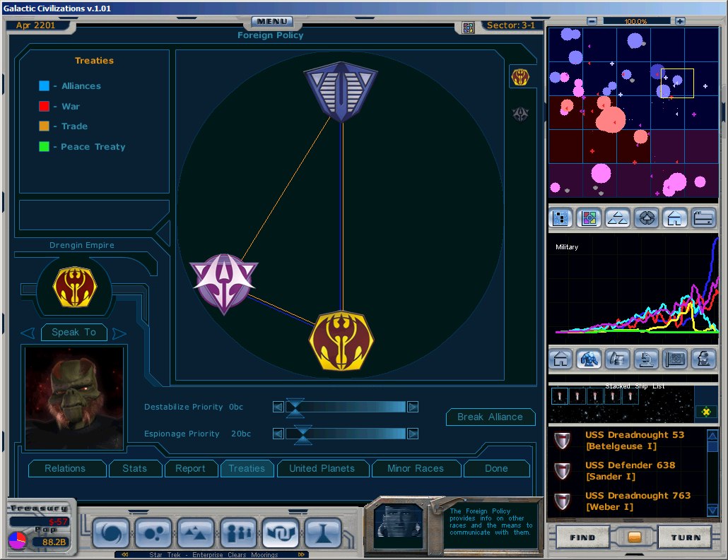Click the sector grid icon beside Sector: 3-1

pos(468,28)
